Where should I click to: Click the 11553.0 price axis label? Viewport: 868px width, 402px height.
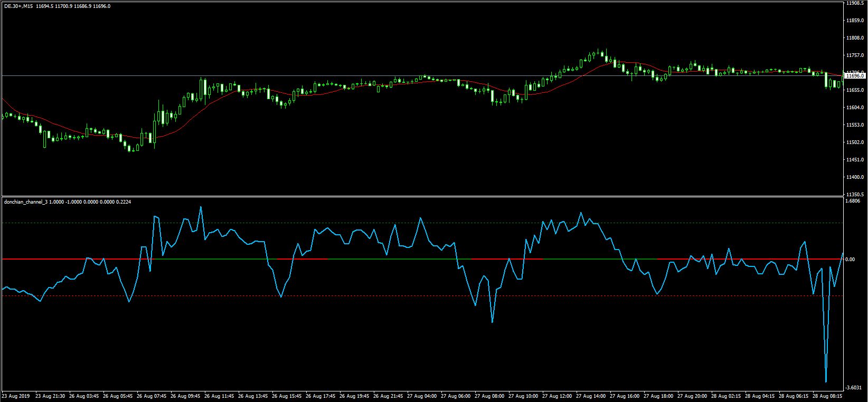tap(854, 125)
